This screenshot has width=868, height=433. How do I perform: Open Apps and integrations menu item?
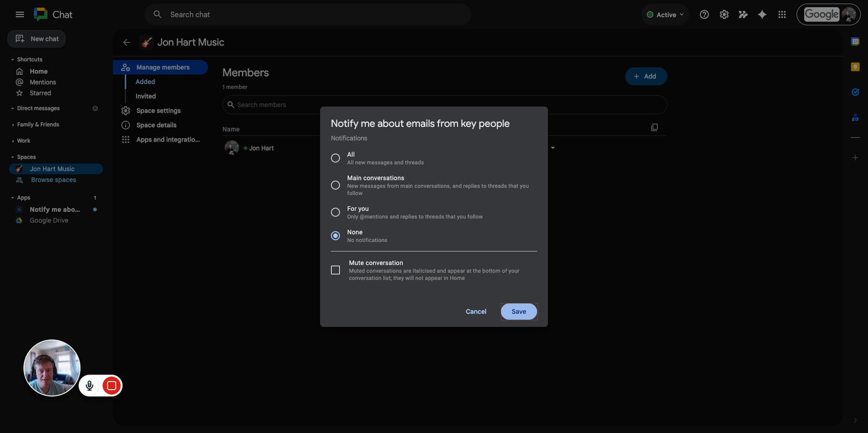pyautogui.click(x=168, y=140)
